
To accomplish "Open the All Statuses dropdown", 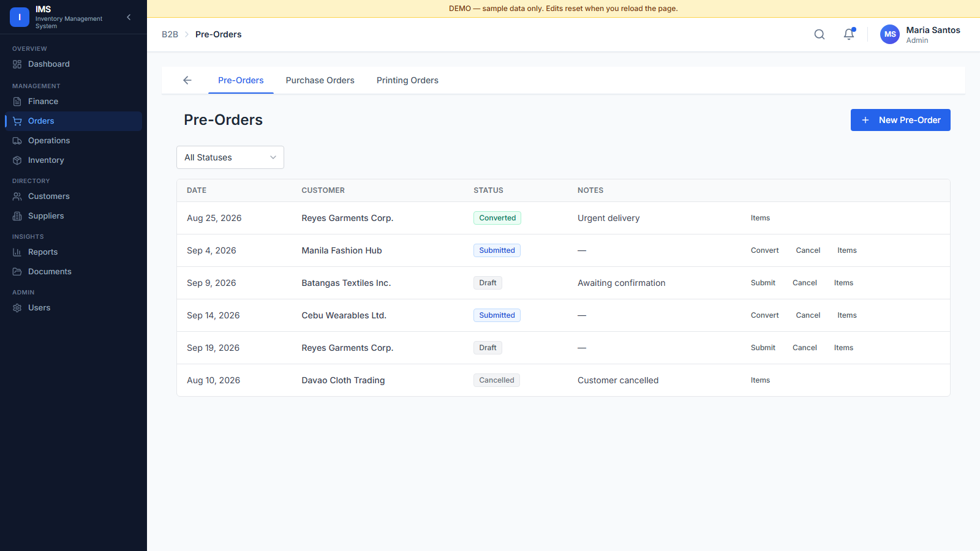I will (x=230, y=157).
